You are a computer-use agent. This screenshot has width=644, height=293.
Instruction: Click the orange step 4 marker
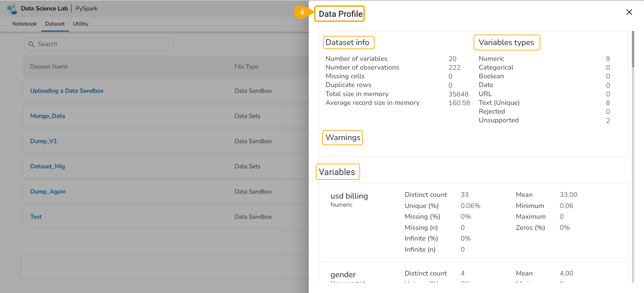pyautogui.click(x=302, y=12)
